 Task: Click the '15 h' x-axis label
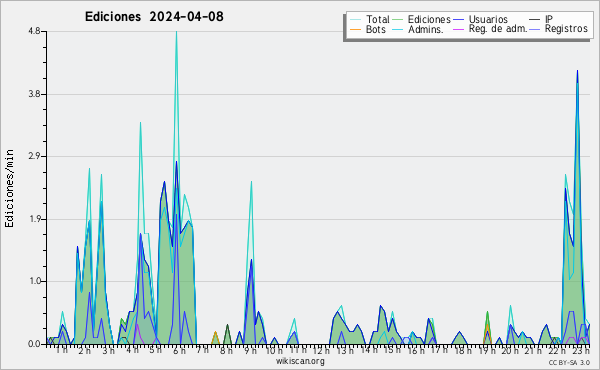click(392, 350)
